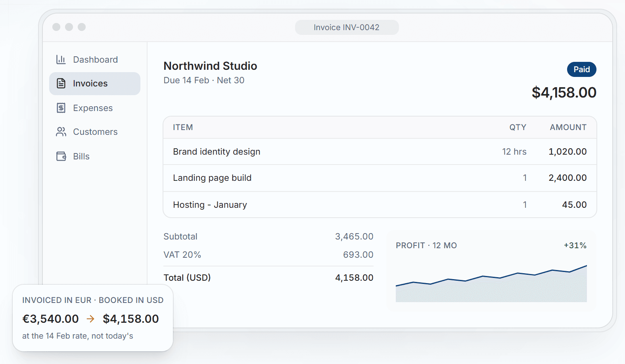Go to the Expenses section

click(95, 108)
